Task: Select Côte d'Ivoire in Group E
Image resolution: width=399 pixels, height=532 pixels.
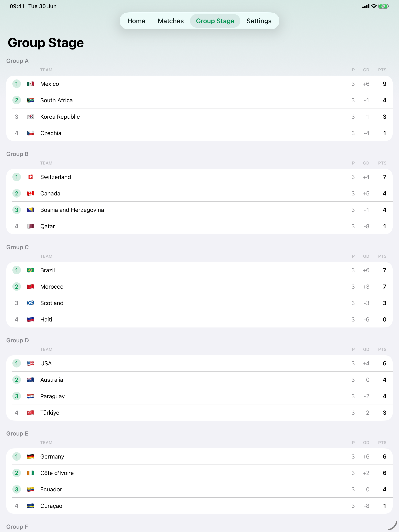Action: click(x=199, y=473)
